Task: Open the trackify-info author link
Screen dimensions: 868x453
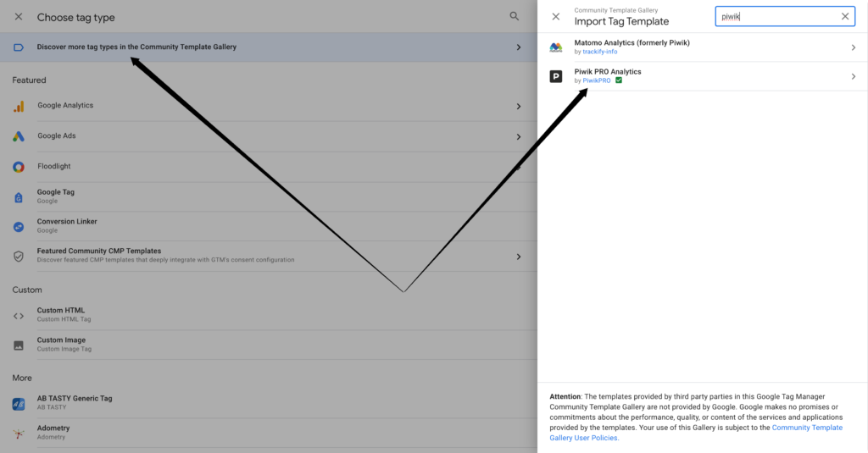Action: 600,52
